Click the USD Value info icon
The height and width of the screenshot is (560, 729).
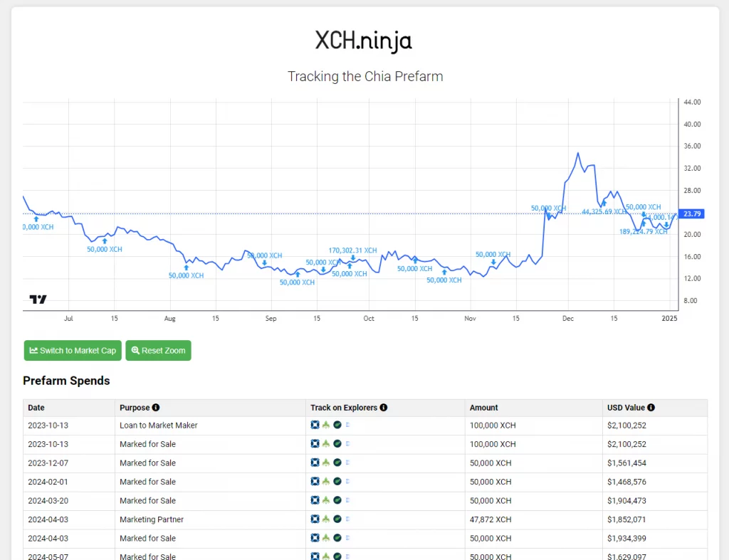(x=651, y=407)
